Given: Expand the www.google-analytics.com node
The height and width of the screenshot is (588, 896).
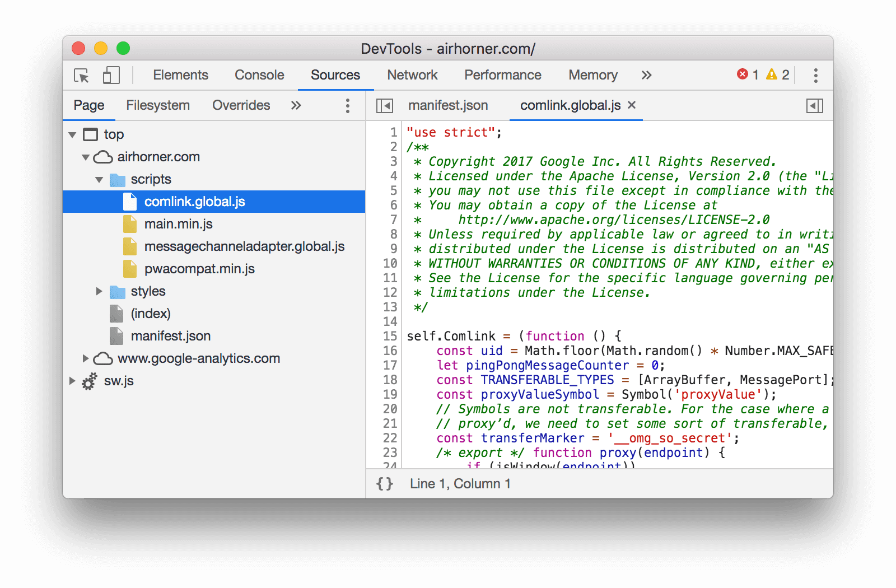Looking at the screenshot, I should click(x=86, y=358).
